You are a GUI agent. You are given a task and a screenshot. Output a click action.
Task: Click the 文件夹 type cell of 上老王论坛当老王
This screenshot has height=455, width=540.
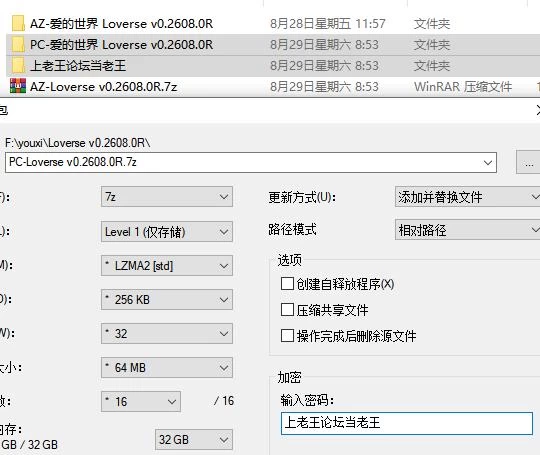tap(432, 66)
